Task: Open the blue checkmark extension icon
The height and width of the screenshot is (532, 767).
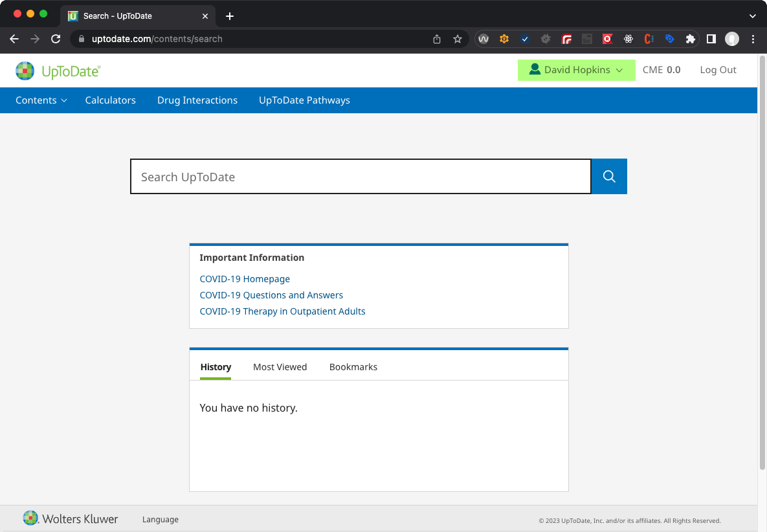Action: (x=525, y=39)
